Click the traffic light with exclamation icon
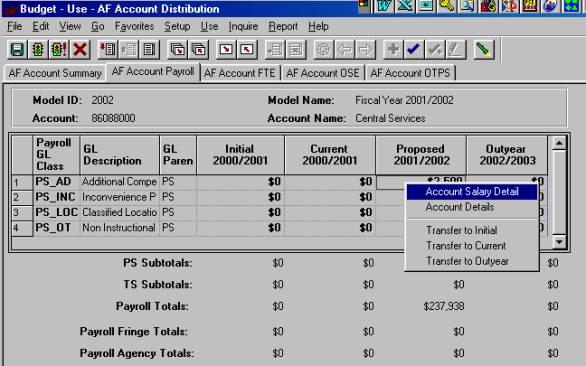 click(x=59, y=49)
